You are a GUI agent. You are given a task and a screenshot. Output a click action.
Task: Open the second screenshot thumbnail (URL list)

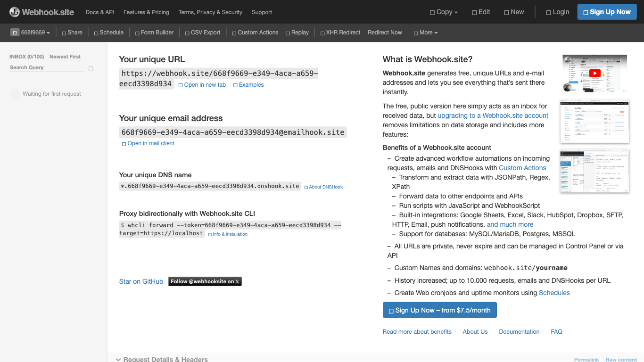[594, 122]
